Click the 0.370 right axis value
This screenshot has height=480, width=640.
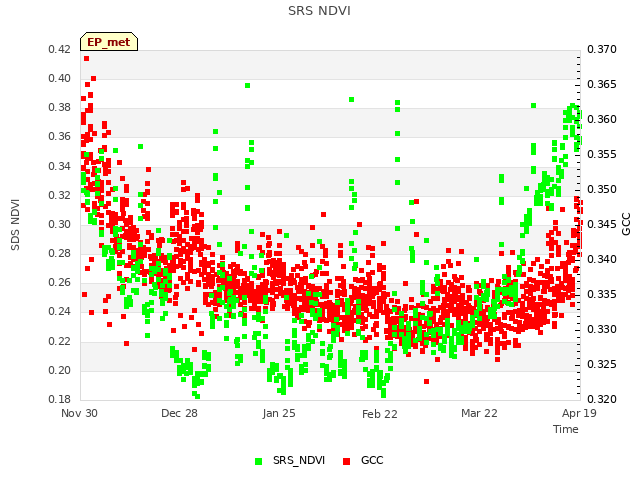pos(602,49)
